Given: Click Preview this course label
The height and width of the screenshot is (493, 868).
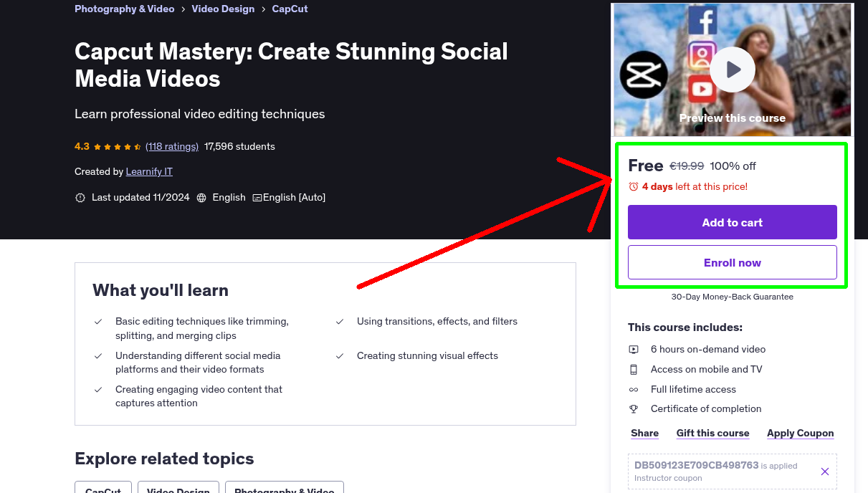Looking at the screenshot, I should tap(733, 118).
